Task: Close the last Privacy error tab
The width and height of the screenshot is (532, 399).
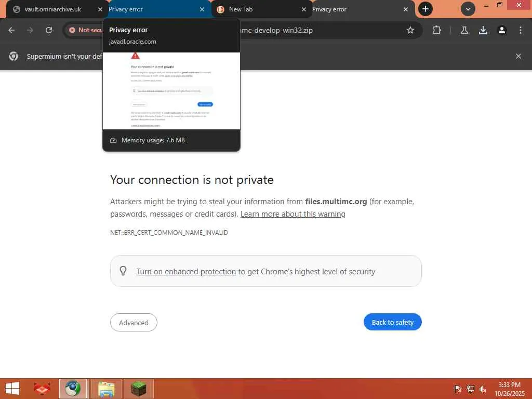Action: pyautogui.click(x=405, y=9)
